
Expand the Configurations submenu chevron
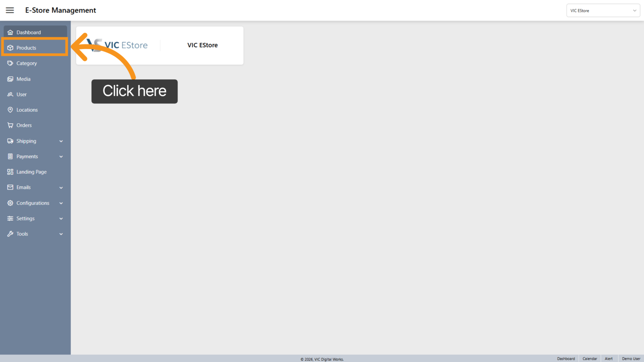pyautogui.click(x=61, y=203)
